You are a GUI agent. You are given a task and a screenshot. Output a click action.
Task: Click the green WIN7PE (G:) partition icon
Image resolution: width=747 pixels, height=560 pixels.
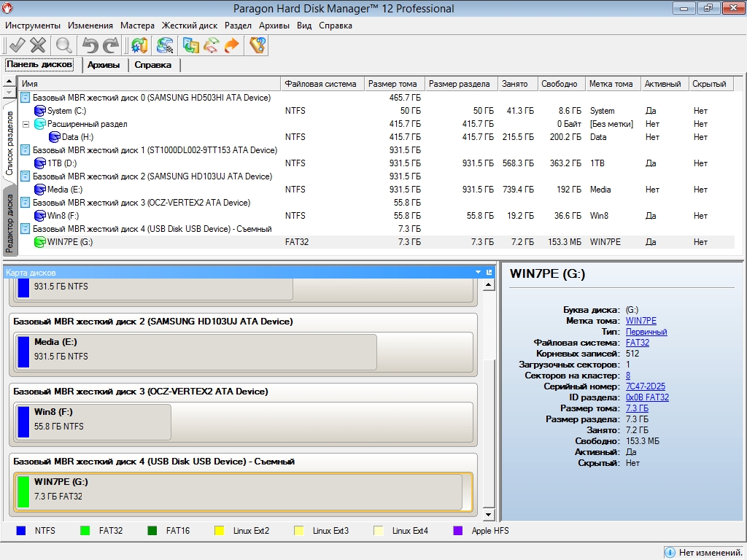point(40,242)
